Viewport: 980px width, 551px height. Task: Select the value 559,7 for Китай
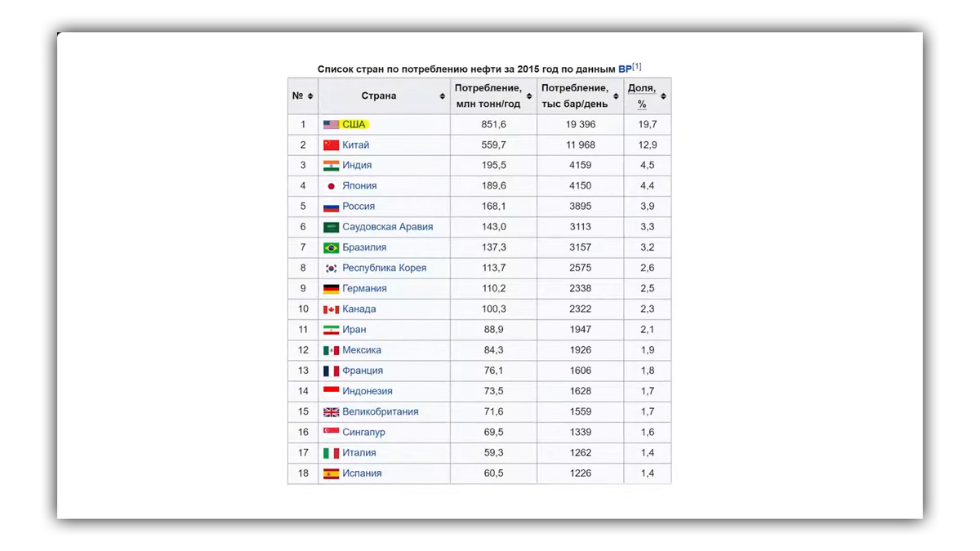[493, 144]
